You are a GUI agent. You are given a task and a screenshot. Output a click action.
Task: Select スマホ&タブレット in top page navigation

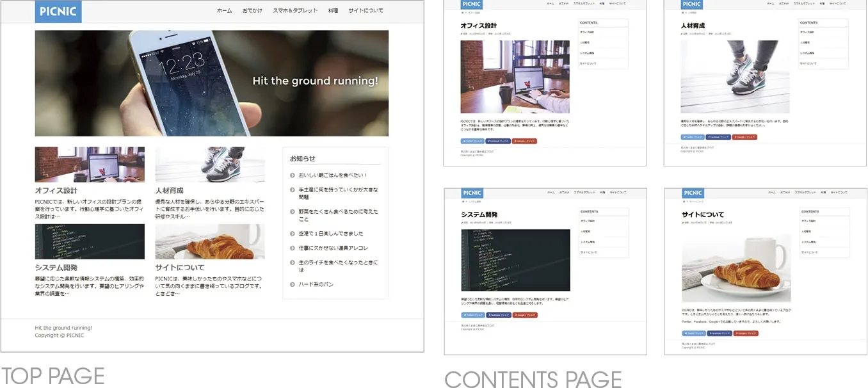[295, 11]
